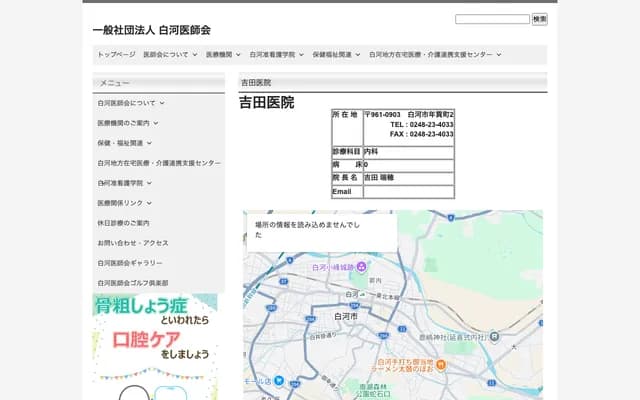Screen dimensions: 640x400
Task: Open 白河医師会ギャラリー sidebar link
Action: pos(129,263)
